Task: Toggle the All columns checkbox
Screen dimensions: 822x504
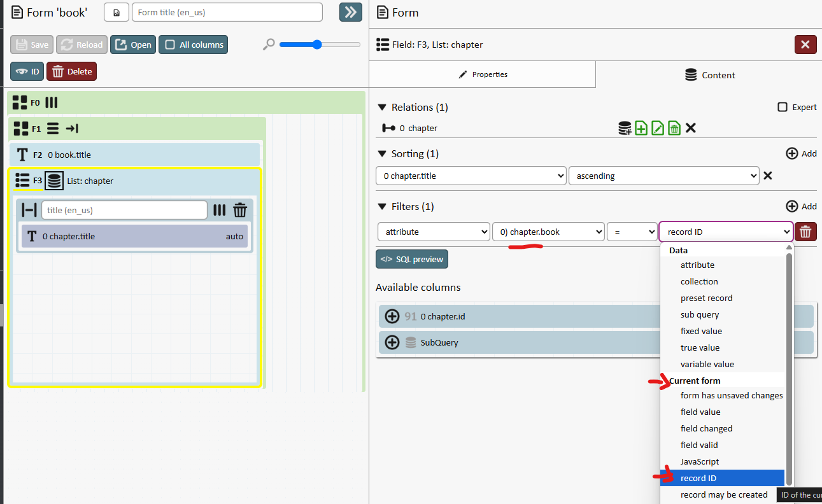Action: [x=193, y=45]
